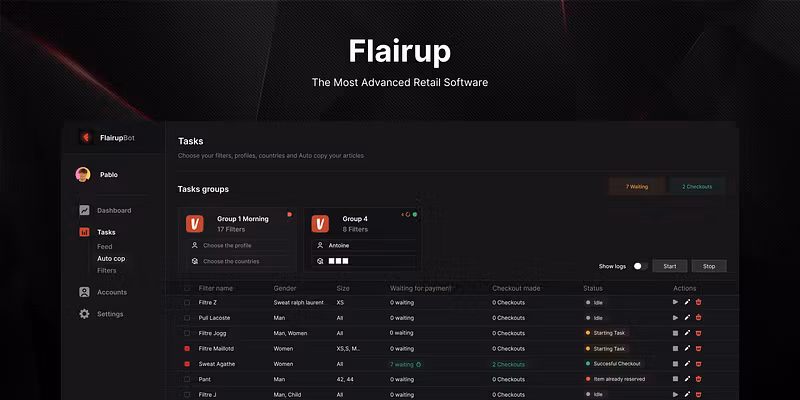Click the Filter name column header

215,288
